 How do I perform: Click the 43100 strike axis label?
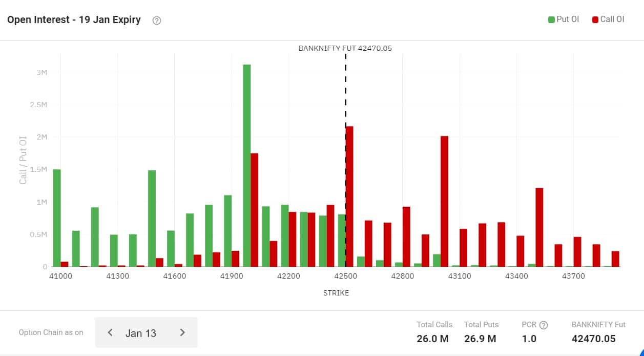point(460,276)
